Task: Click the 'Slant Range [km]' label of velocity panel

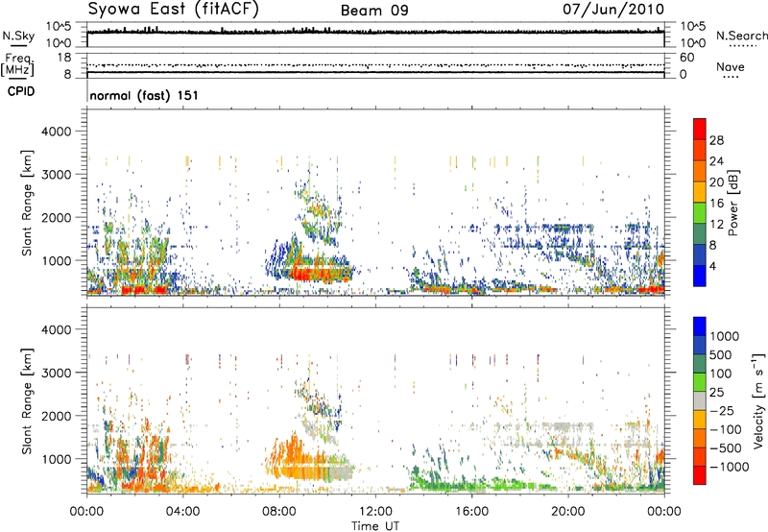Action: click(27, 400)
